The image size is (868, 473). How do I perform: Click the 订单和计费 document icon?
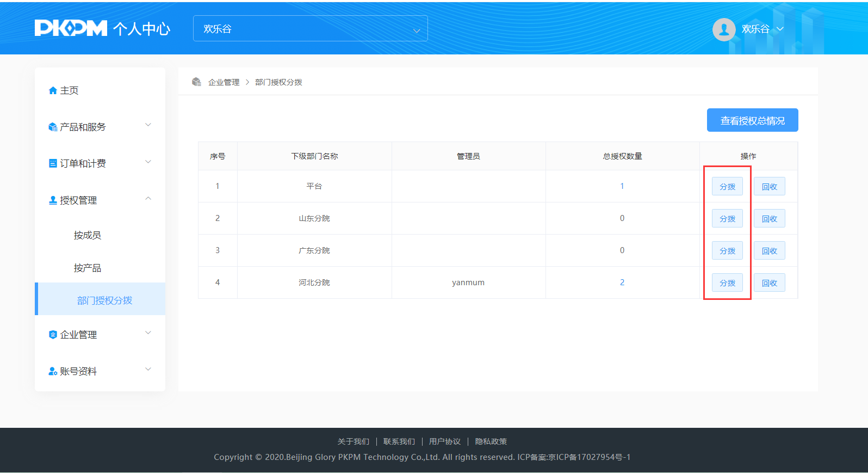(53, 163)
